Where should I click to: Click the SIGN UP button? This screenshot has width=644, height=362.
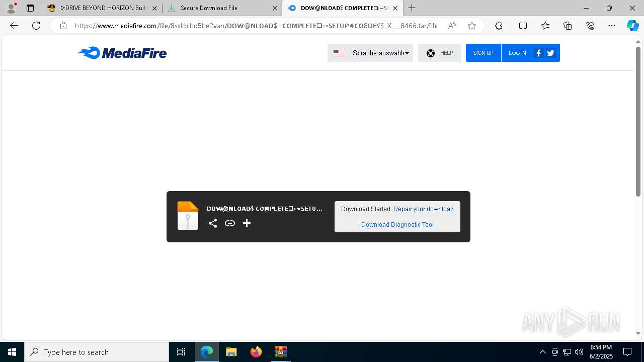[483, 53]
